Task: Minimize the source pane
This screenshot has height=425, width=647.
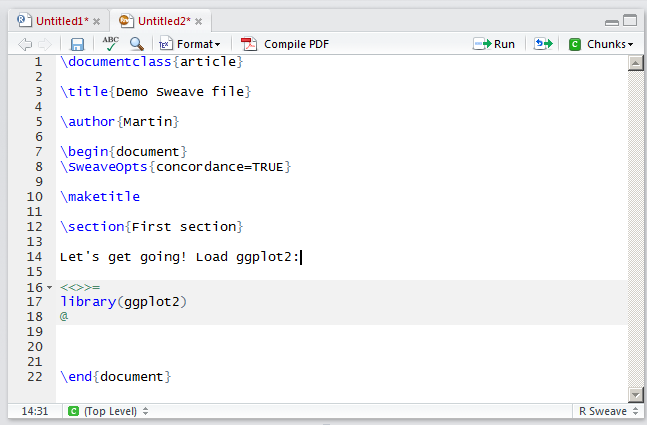Action: pos(612,20)
